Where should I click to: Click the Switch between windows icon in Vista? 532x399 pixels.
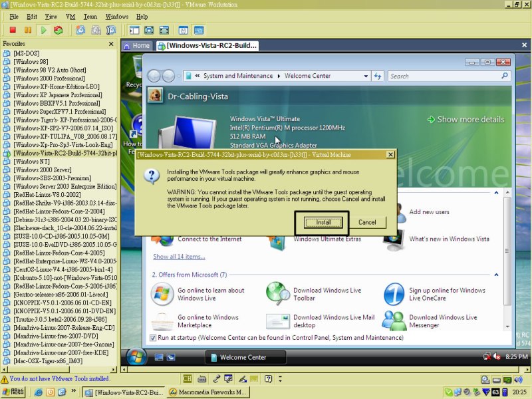[x=171, y=357]
